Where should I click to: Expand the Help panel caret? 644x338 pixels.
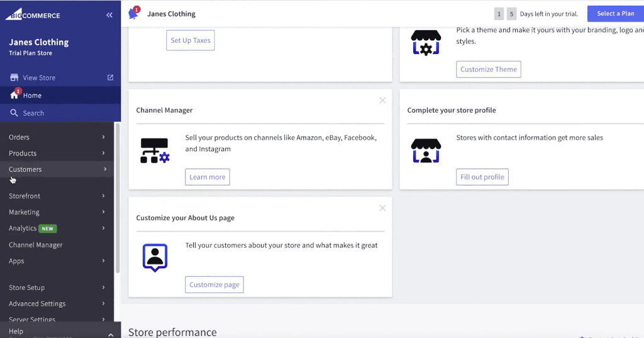[111, 335]
